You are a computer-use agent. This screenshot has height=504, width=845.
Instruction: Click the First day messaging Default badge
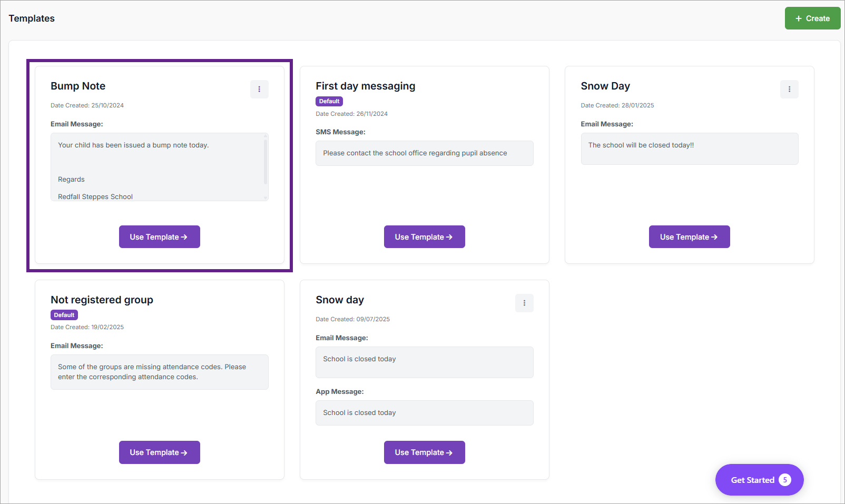click(x=329, y=101)
